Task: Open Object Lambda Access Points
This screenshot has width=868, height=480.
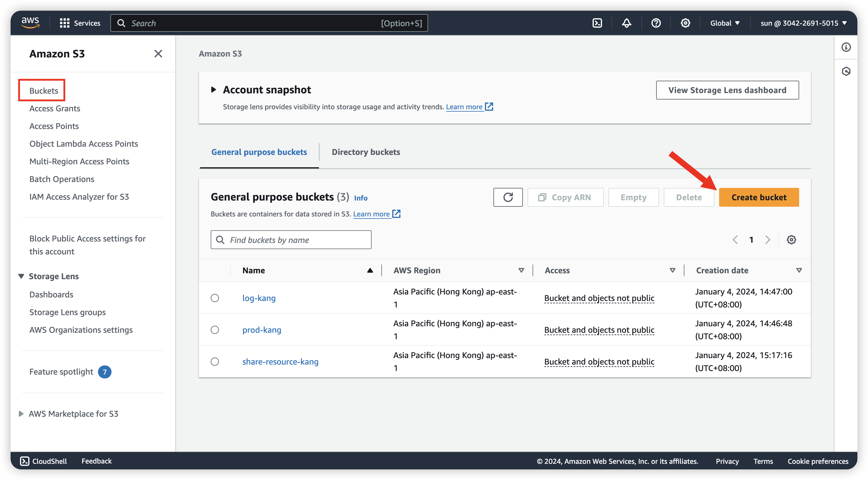Action: click(x=84, y=143)
